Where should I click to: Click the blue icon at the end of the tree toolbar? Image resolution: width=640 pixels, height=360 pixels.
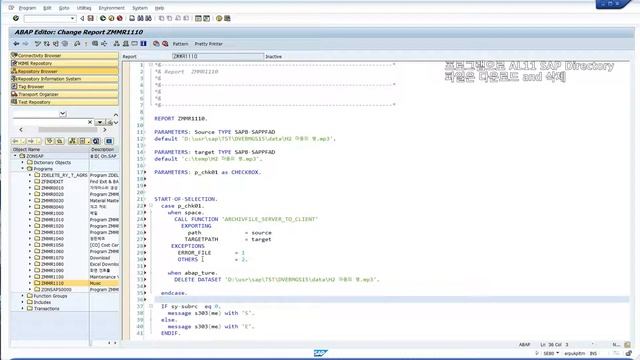click(x=109, y=141)
